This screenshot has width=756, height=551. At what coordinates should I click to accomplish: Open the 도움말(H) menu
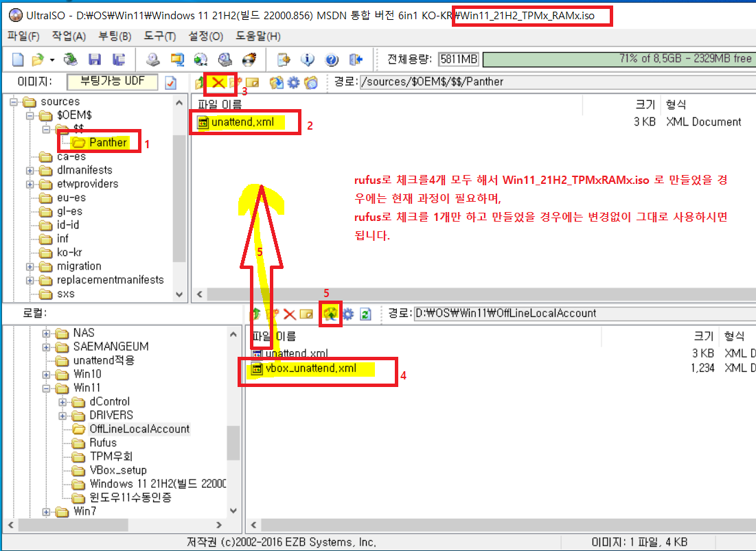[x=258, y=36]
